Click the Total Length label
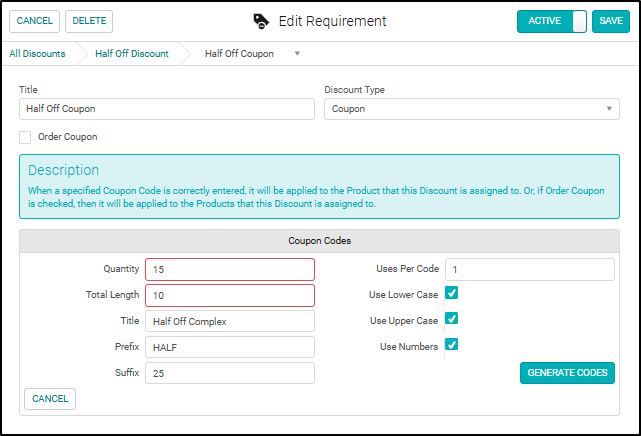 click(x=112, y=295)
